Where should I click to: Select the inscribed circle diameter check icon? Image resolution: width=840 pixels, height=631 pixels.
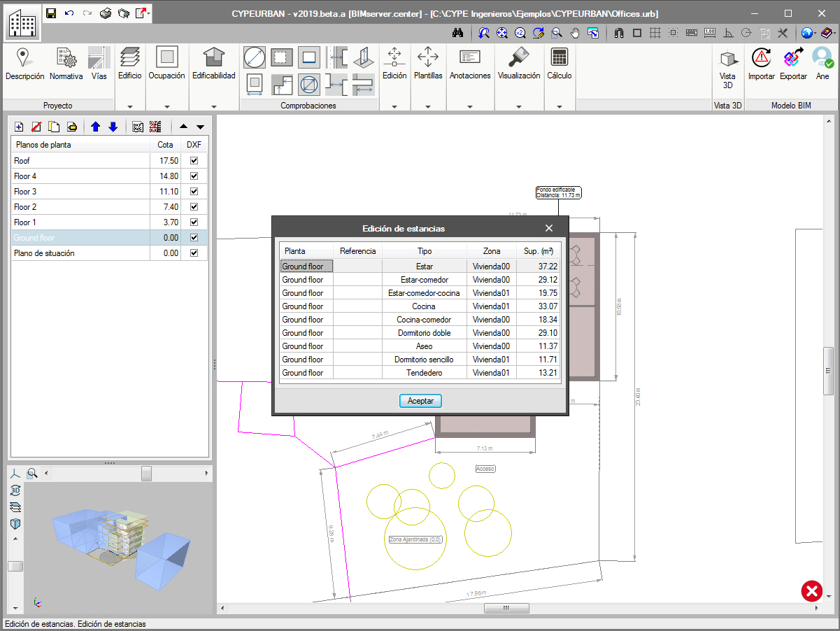tap(254, 57)
